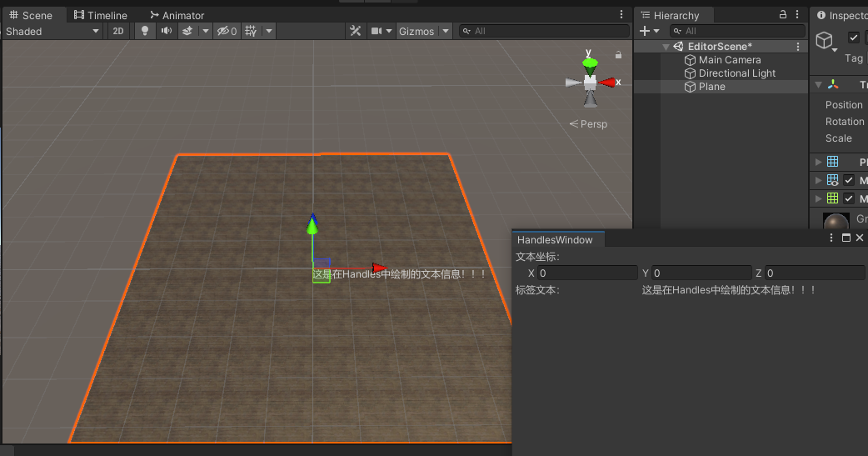The width and height of the screenshot is (868, 456).
Task: Toggle scene grid visibility icon
Action: point(251,31)
